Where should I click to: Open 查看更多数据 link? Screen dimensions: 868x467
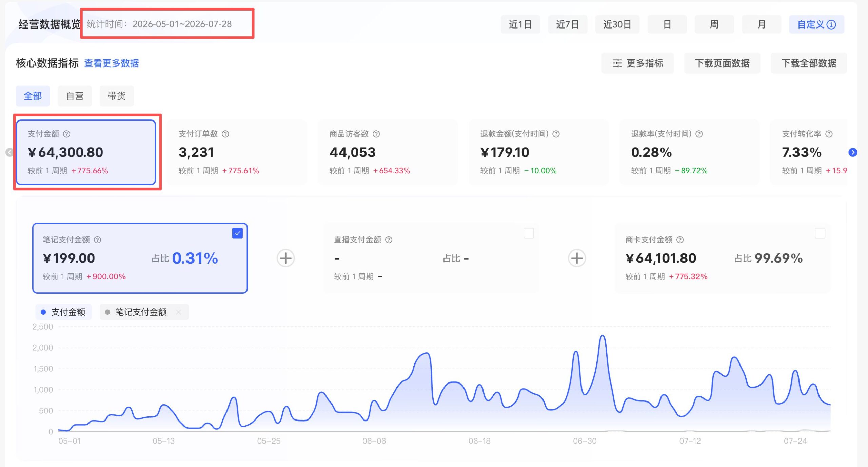pos(112,63)
